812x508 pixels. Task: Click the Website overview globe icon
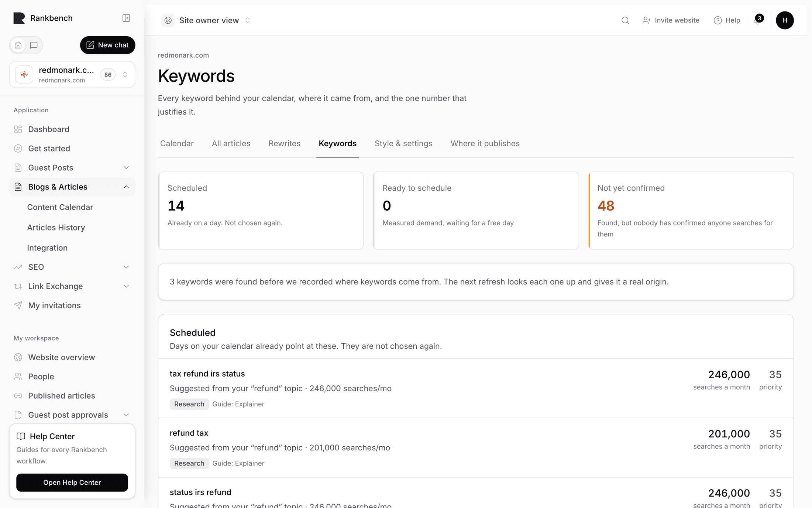click(x=18, y=357)
